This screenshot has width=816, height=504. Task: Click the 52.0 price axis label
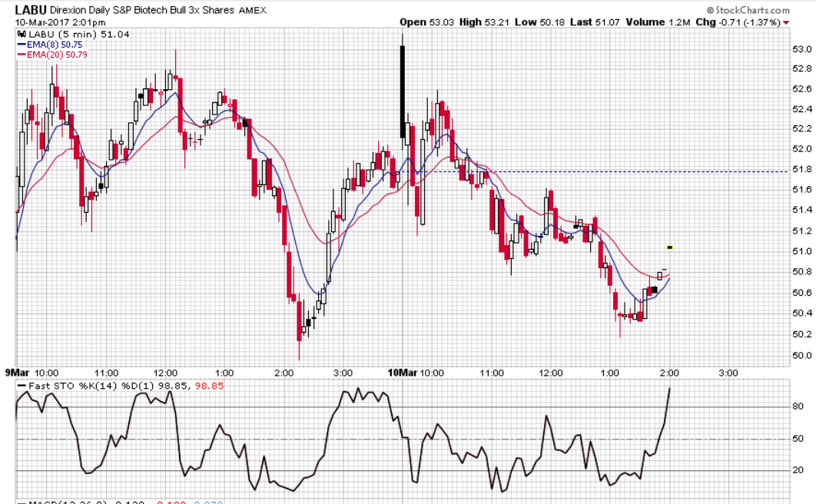click(x=801, y=149)
